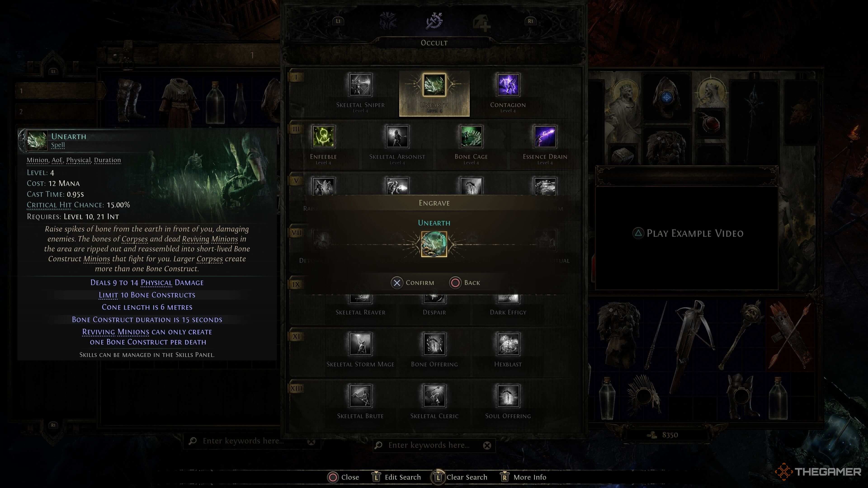Select the Enfeeble curse icon
868x488 pixels.
[323, 136]
